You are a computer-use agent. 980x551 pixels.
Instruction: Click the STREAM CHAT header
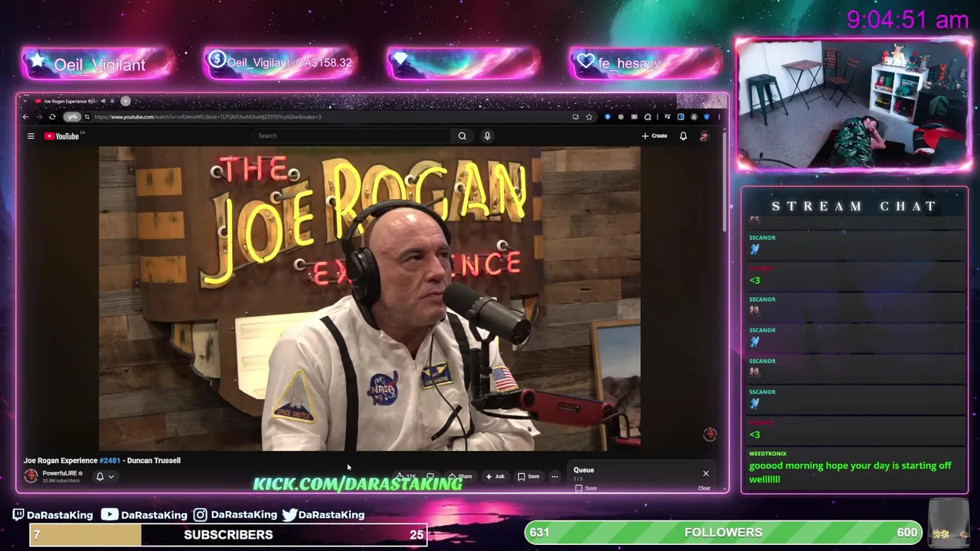pos(854,206)
